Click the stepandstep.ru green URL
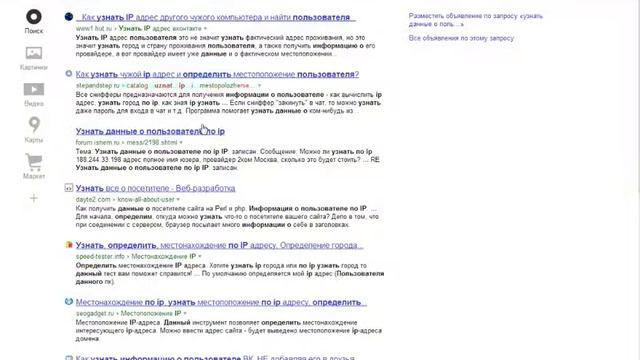The height and width of the screenshot is (360, 640). point(98,86)
